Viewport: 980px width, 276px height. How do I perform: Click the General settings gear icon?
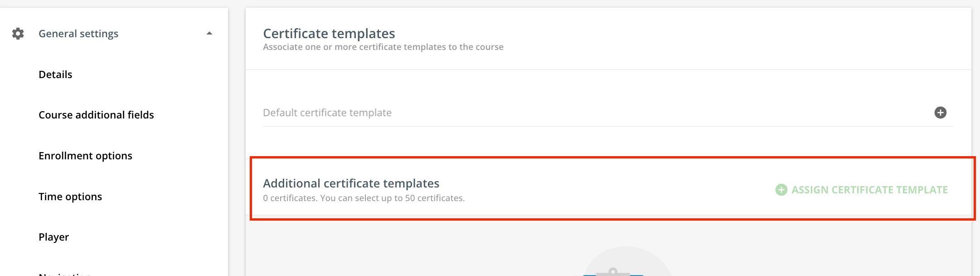click(x=18, y=34)
